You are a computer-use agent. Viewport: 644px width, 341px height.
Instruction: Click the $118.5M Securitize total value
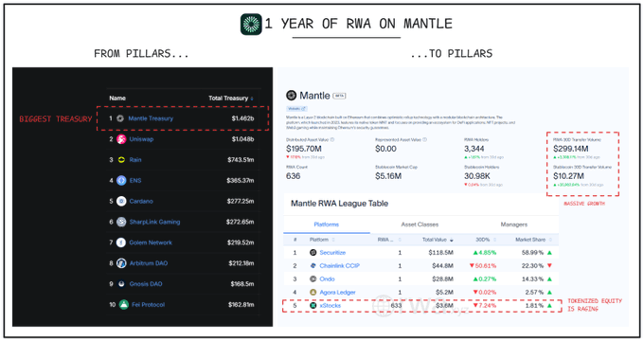point(440,253)
